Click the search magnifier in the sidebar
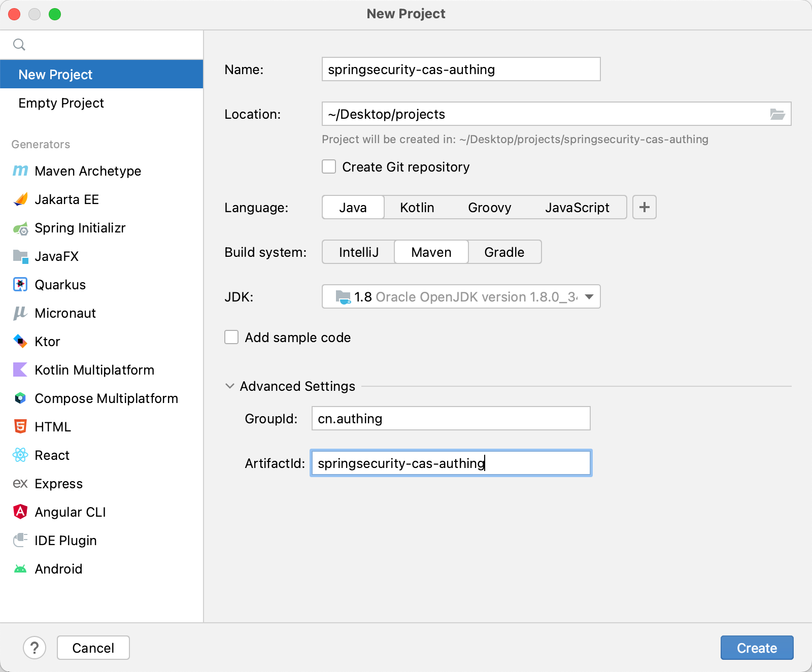812x672 pixels. point(20,44)
